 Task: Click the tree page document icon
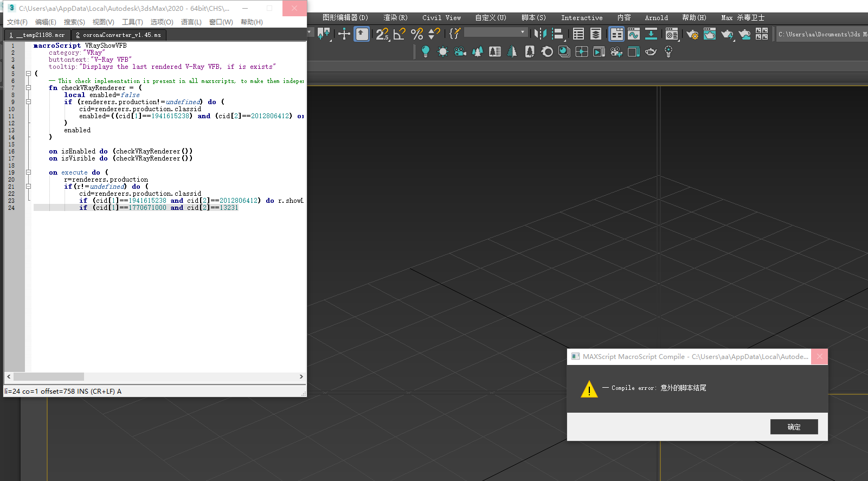click(x=530, y=52)
